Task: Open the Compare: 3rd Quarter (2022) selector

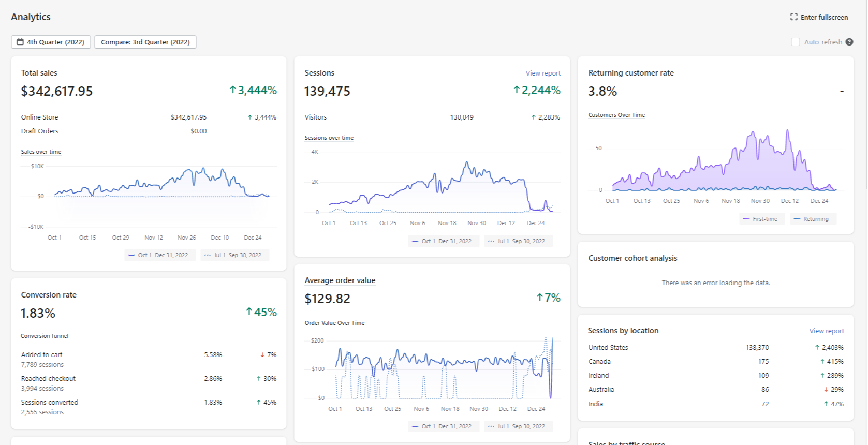Action: coord(145,42)
